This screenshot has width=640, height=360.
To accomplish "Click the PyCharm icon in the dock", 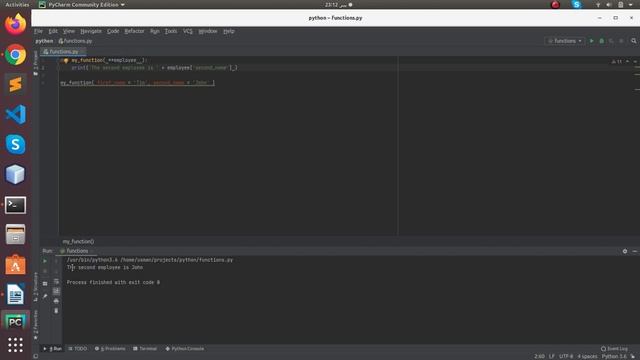I will [x=16, y=322].
